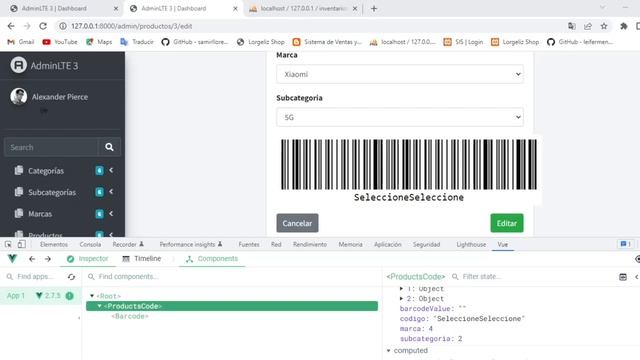Open the Vue Inspector tab
Image resolution: width=640 pixels, height=360 pixels.
click(88, 259)
